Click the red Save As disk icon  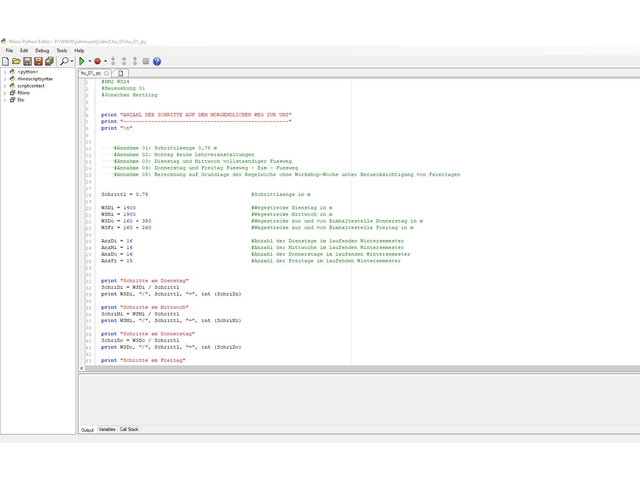click(x=38, y=61)
